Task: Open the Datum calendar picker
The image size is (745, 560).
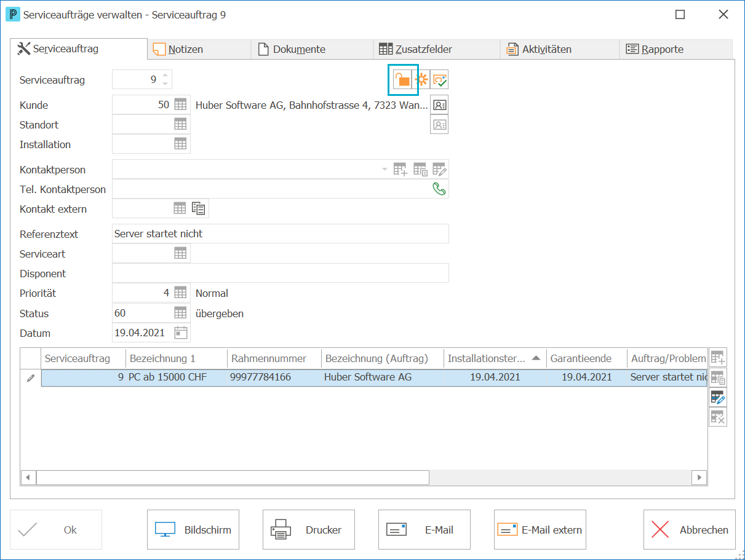Action: (181, 333)
